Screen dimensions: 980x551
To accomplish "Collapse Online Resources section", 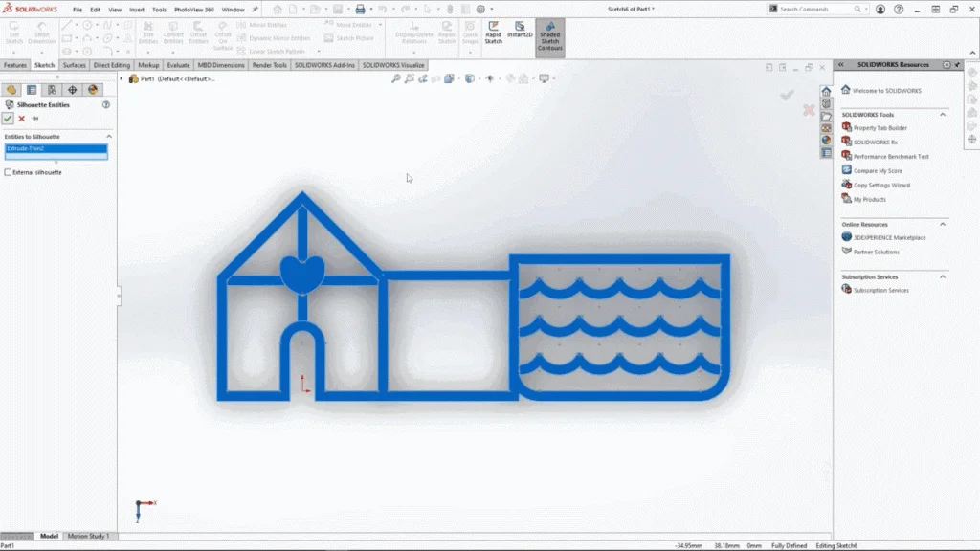I will tap(943, 224).
